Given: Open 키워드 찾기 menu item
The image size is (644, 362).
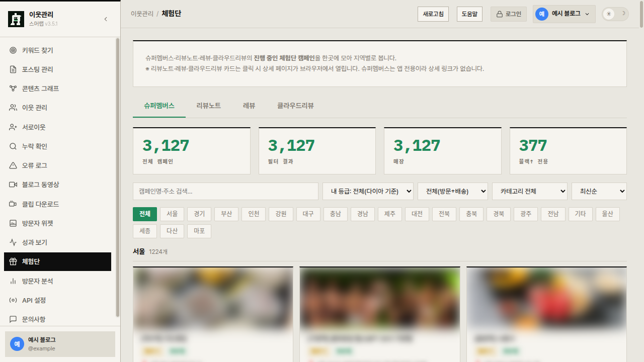Looking at the screenshot, I should 57,50.
